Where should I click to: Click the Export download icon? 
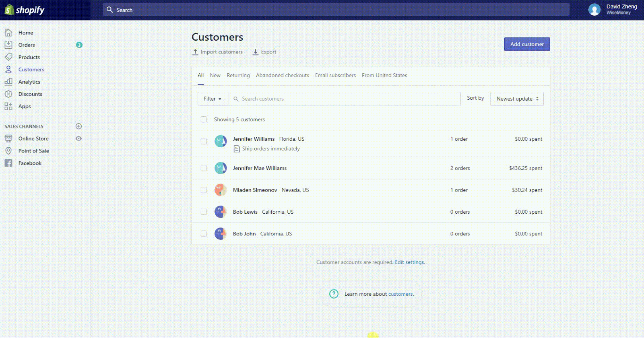(256, 52)
